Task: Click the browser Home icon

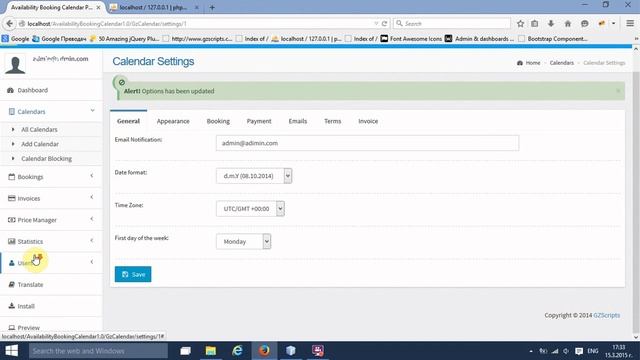Action: point(568,24)
